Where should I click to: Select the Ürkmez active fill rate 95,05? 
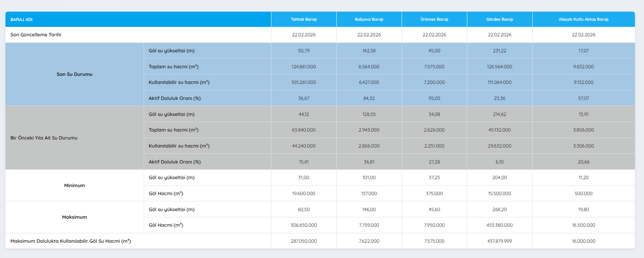tap(434, 98)
